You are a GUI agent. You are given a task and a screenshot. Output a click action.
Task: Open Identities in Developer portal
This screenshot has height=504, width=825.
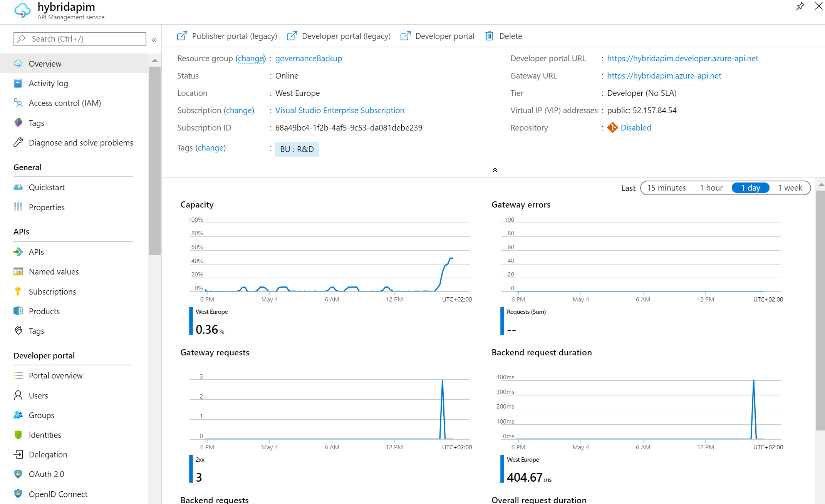coord(45,435)
